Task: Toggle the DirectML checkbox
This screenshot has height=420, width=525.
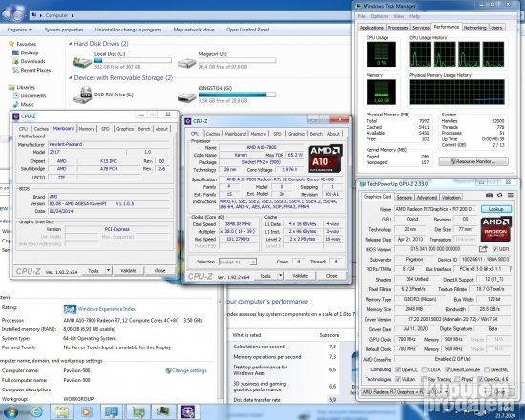Action: click(487, 369)
